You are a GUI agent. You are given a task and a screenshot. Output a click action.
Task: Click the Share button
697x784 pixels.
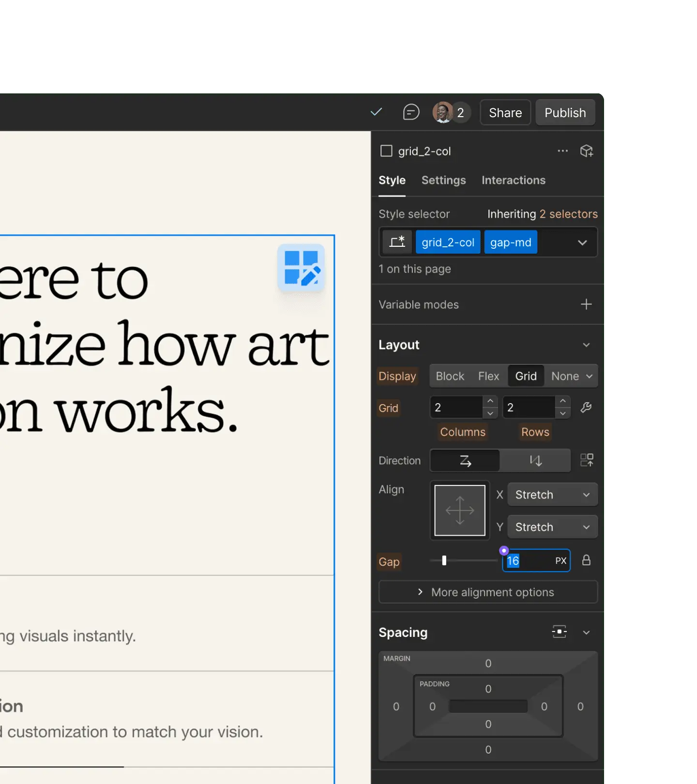click(x=505, y=113)
